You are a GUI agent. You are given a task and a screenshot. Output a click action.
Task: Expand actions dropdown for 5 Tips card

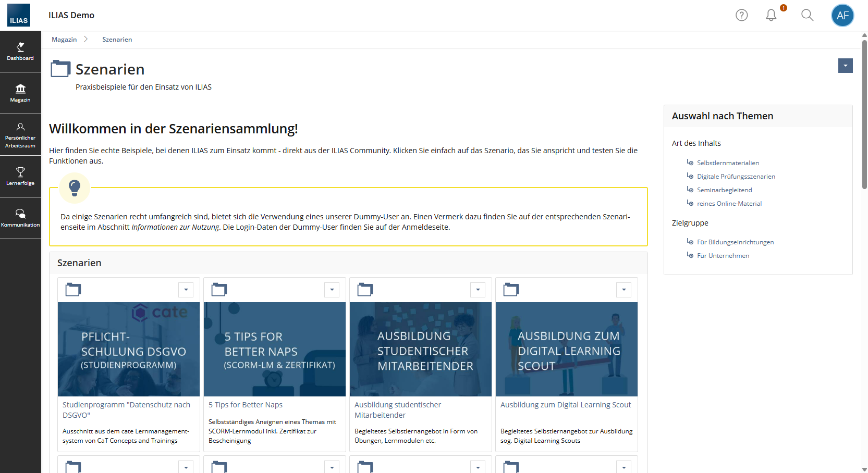click(x=332, y=290)
